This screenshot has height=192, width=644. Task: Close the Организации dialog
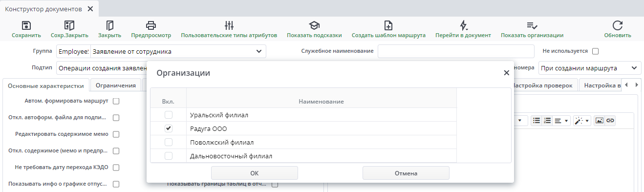point(506,73)
